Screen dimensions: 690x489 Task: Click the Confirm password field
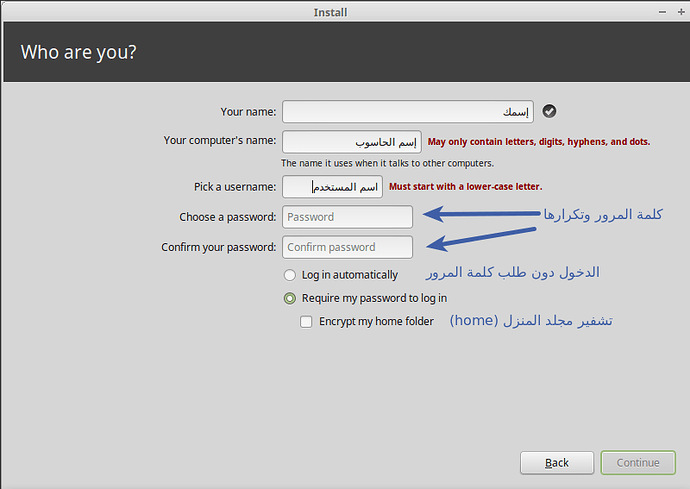click(347, 247)
